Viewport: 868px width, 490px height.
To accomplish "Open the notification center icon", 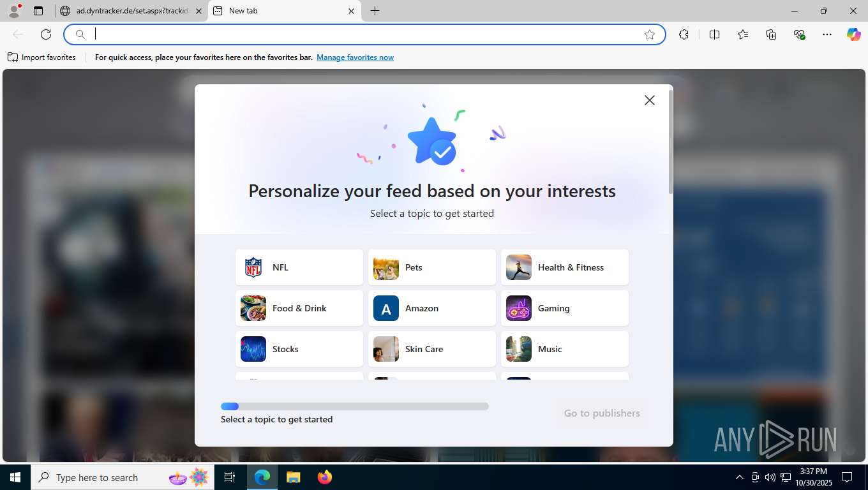I will (x=847, y=477).
